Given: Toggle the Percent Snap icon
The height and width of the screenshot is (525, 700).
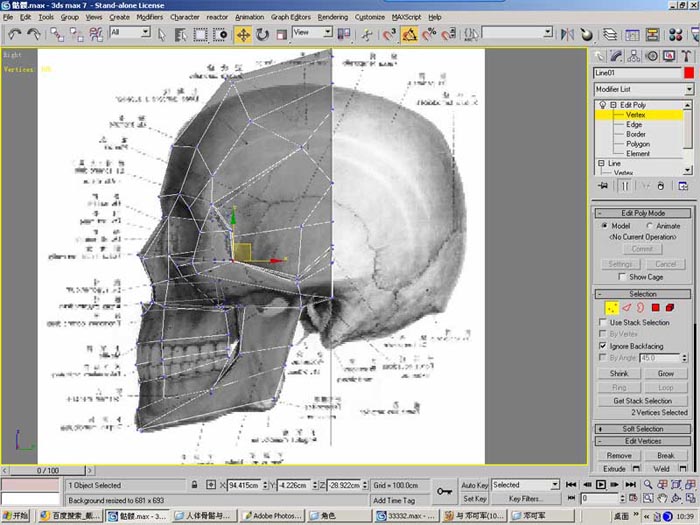Looking at the screenshot, I should (x=429, y=34).
